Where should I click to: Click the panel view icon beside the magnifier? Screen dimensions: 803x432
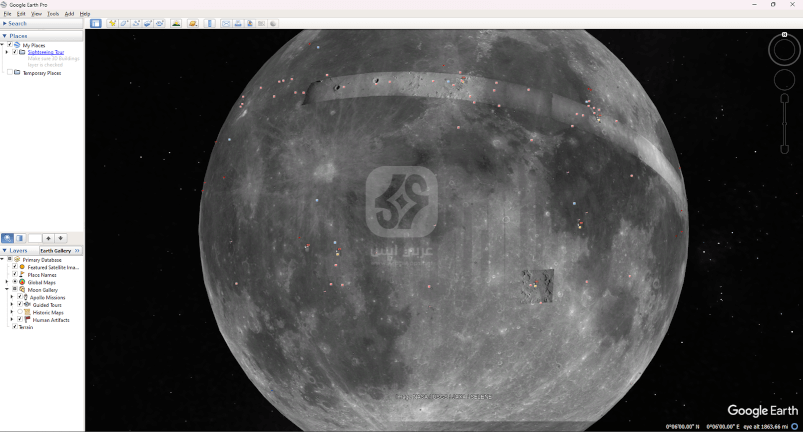[19, 238]
